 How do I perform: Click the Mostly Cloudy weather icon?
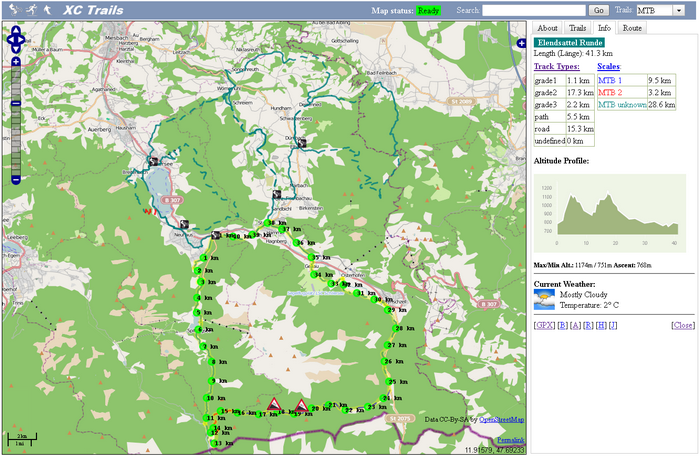pyautogui.click(x=544, y=299)
